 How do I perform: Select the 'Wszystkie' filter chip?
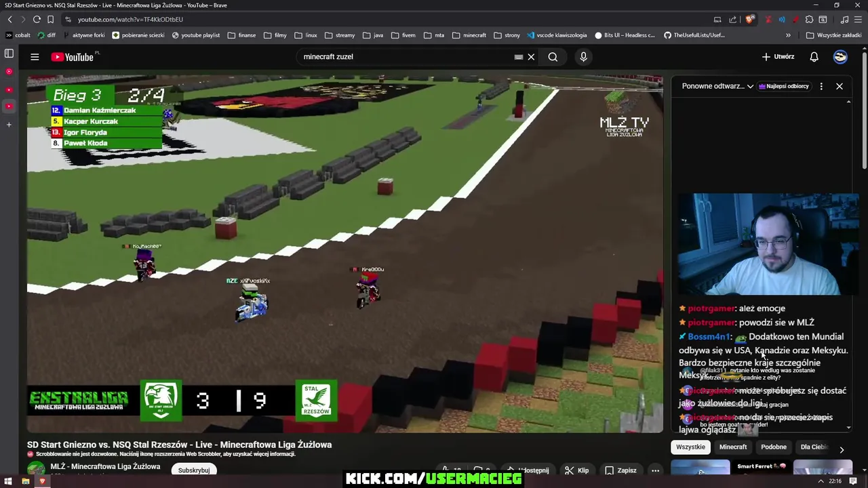[x=690, y=447]
